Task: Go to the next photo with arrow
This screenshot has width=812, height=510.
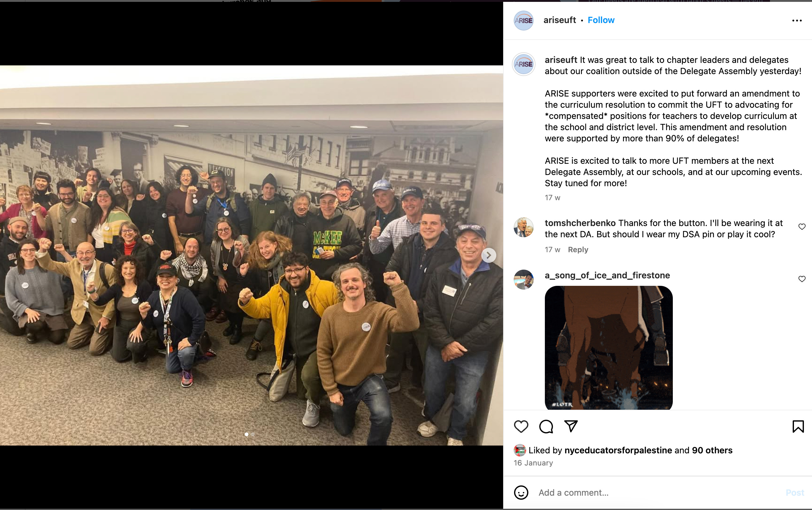Action: click(x=489, y=255)
